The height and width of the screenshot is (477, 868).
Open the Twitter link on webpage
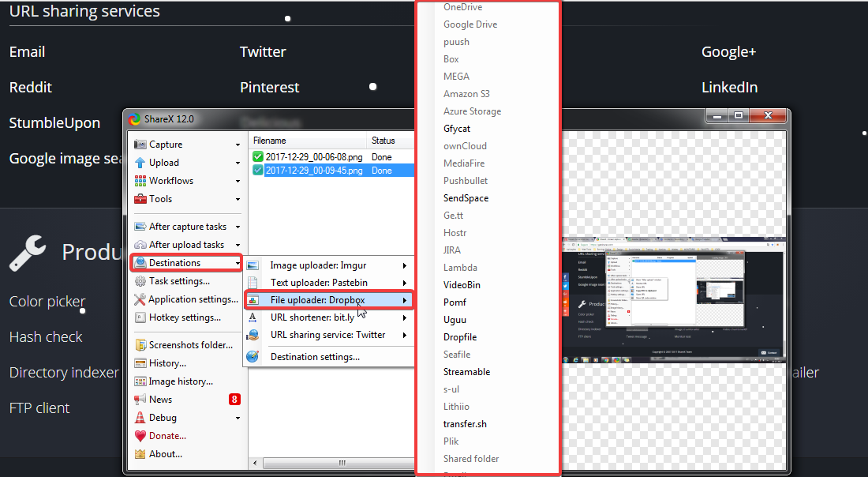coord(263,51)
